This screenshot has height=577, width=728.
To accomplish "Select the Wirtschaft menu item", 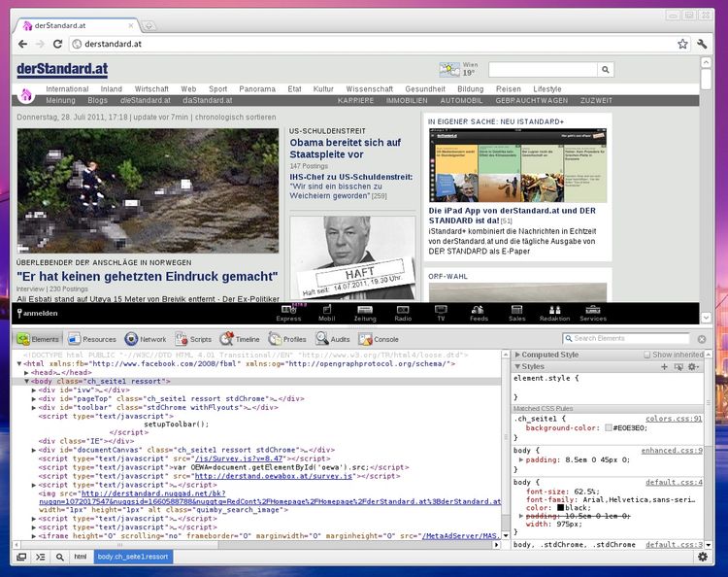I will point(151,88).
